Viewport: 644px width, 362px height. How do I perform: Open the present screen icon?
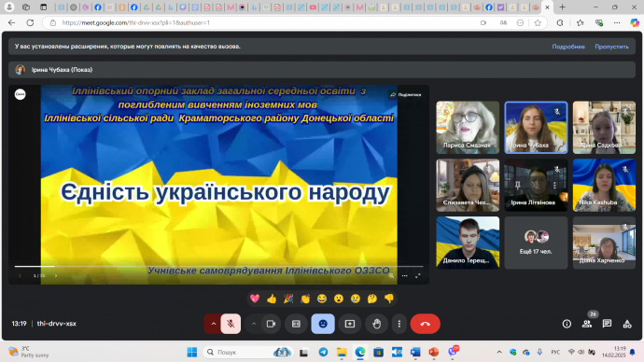coord(350,324)
